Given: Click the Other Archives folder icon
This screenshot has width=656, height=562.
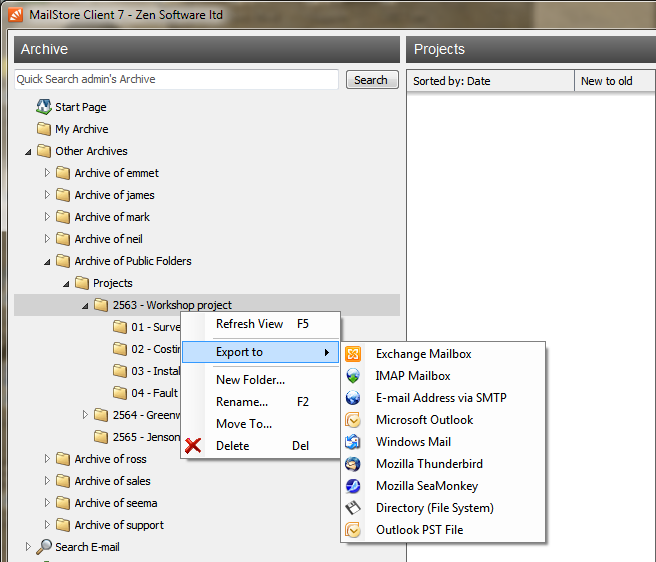Looking at the screenshot, I should pos(44,151).
